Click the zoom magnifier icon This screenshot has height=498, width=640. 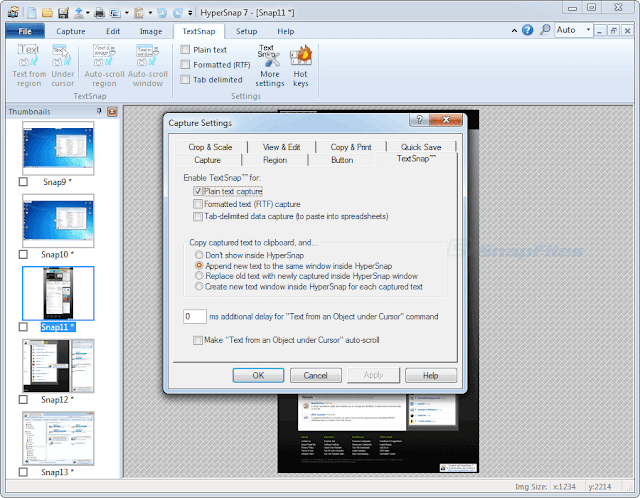pyautogui.click(x=545, y=30)
